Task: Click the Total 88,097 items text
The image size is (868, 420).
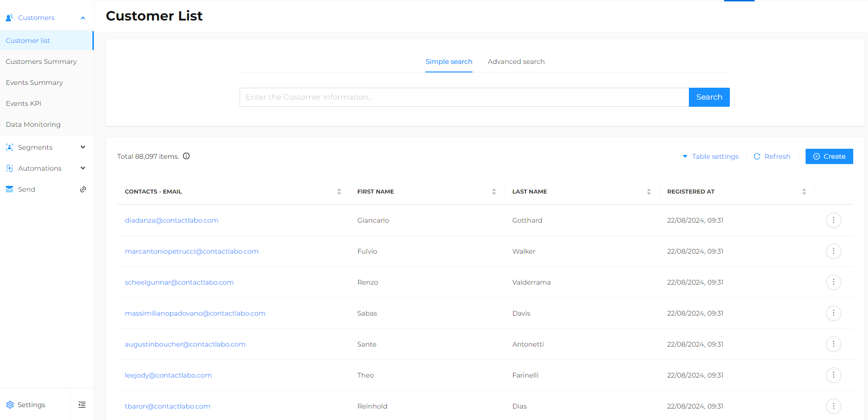Action: click(148, 156)
